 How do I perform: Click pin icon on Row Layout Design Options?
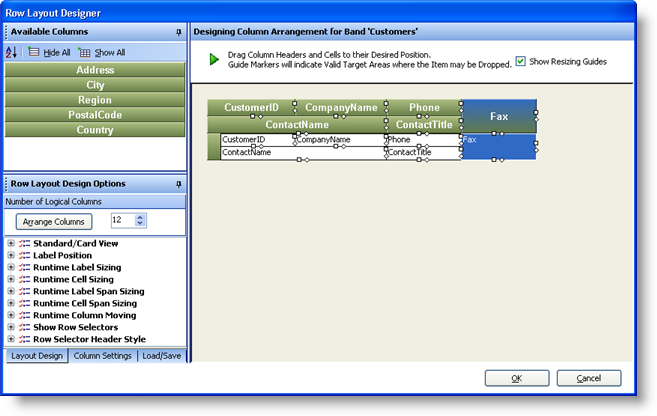click(178, 184)
